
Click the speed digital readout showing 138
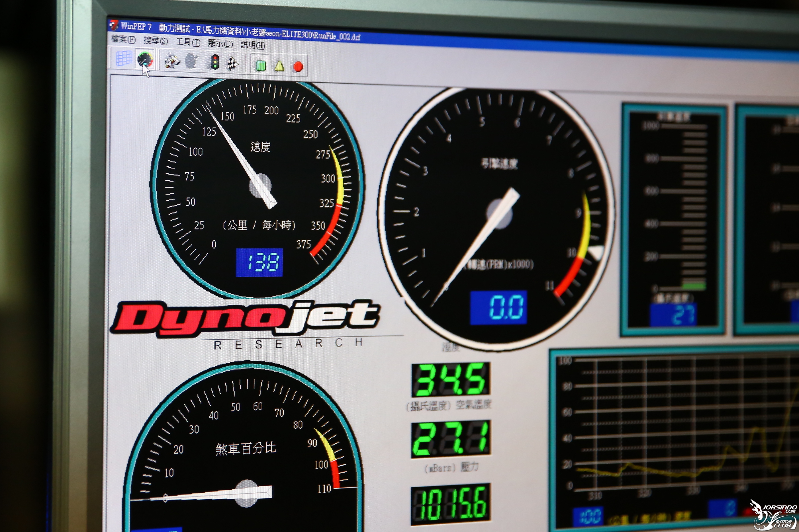[259, 262]
